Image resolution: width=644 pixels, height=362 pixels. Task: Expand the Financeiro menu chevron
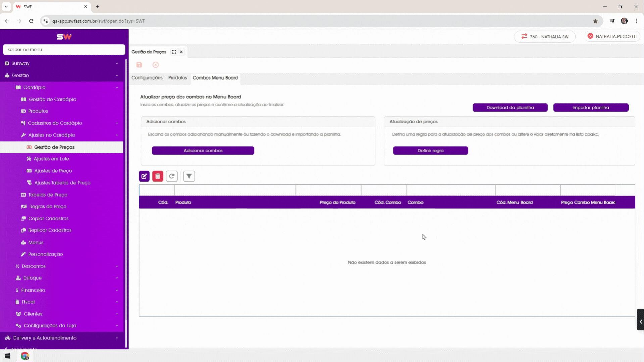pos(117,290)
